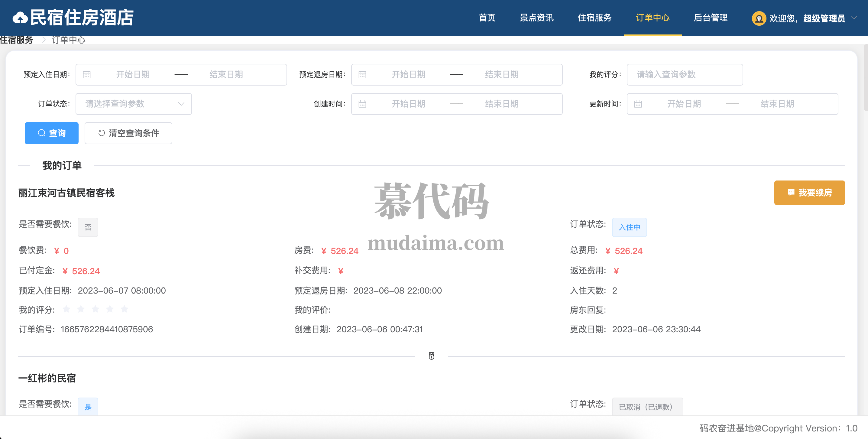Select the fifth star in 我的评分
The height and width of the screenshot is (439, 868).
[124, 309]
